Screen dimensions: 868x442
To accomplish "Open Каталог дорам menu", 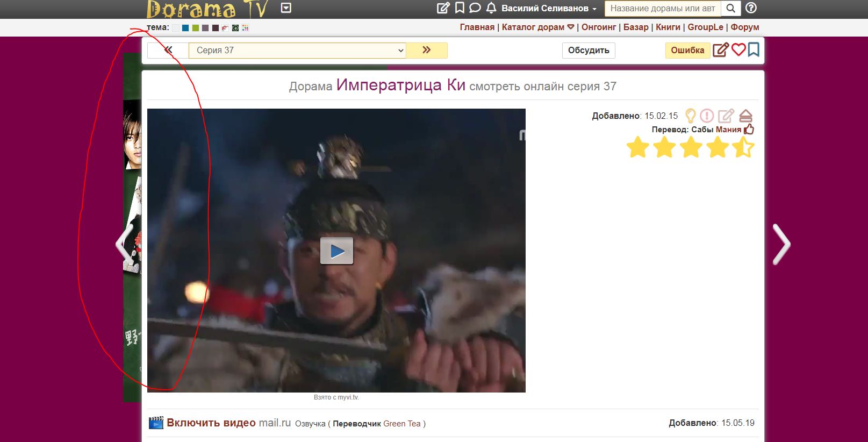I will tap(538, 27).
